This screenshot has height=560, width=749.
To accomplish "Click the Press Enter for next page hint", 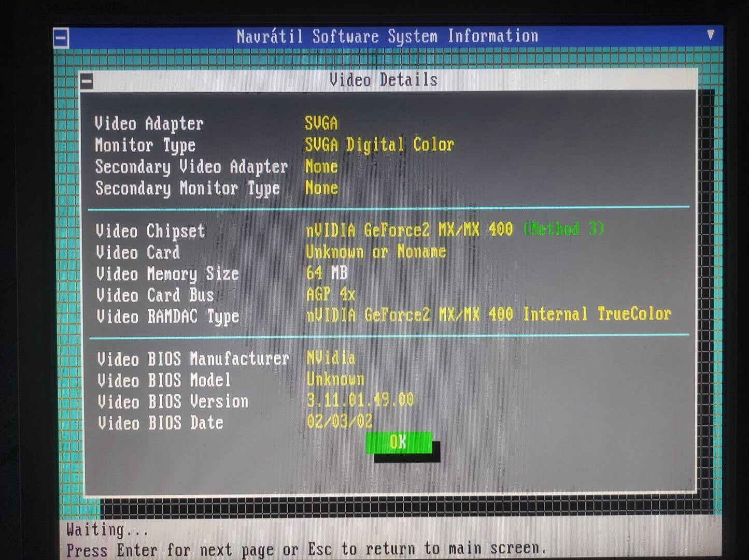I will (x=306, y=549).
